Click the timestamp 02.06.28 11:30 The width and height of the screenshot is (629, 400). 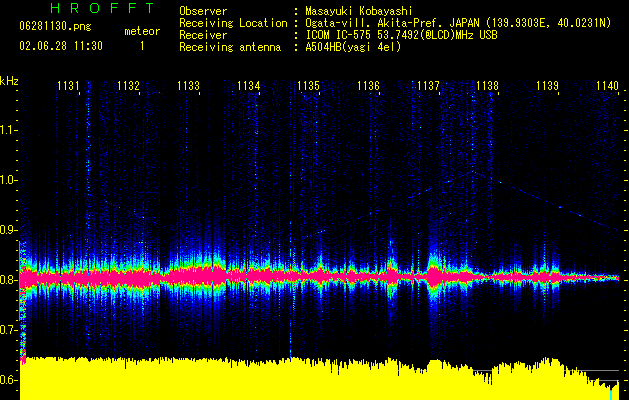[x=61, y=46]
